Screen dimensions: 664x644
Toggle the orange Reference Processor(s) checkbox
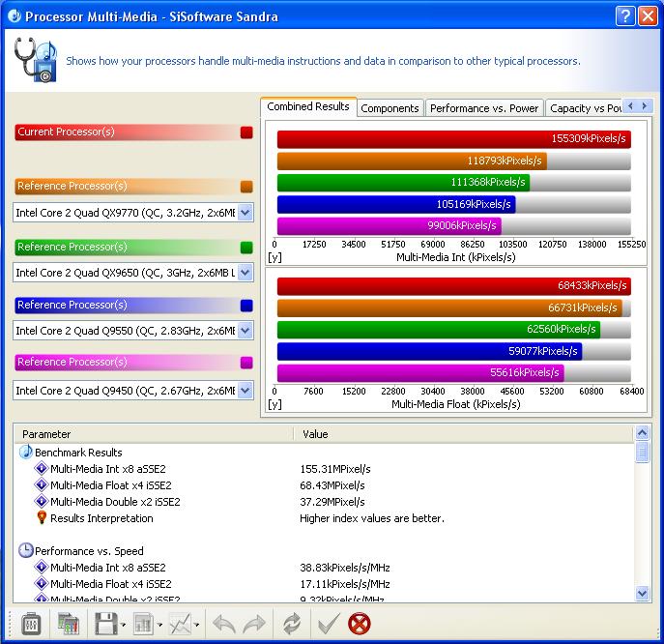click(246, 187)
